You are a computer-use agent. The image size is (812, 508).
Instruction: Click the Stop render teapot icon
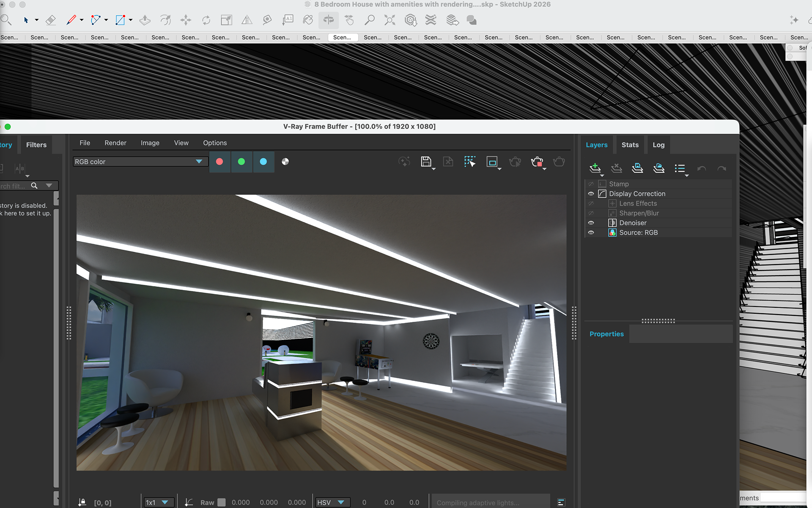(537, 161)
